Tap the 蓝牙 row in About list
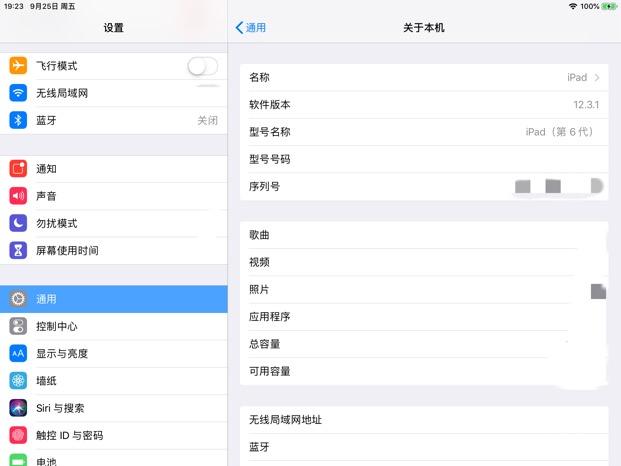Screen dimensions: 621x466 click(424, 447)
